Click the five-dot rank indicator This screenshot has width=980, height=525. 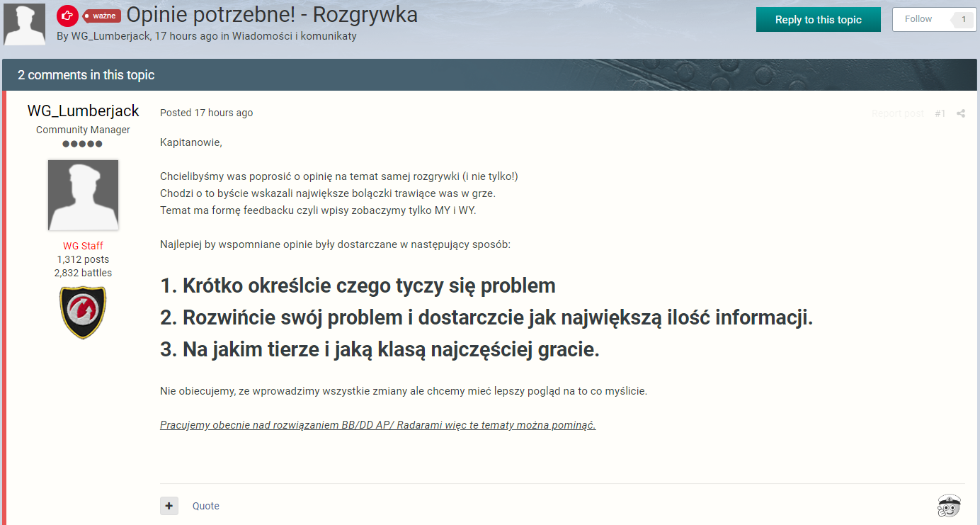[83, 144]
